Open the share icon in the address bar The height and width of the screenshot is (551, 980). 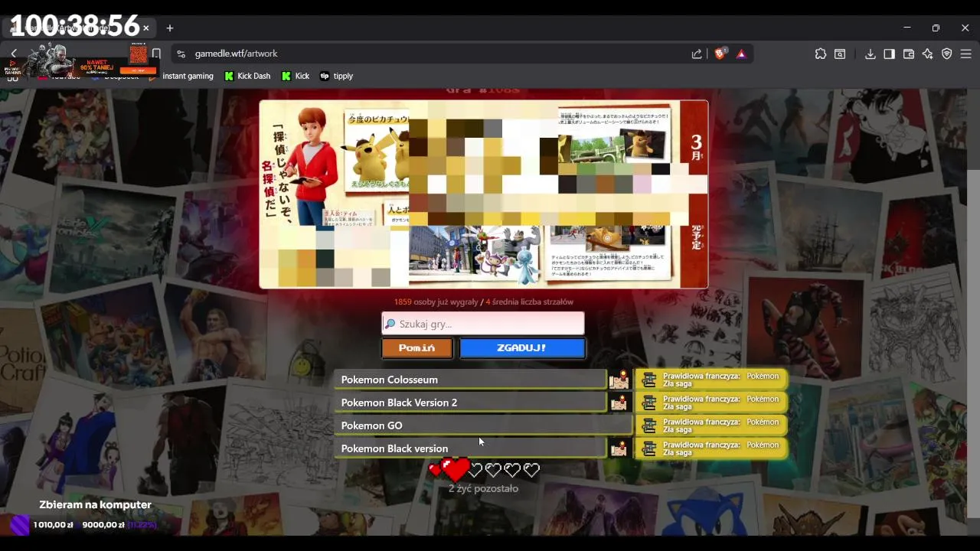point(697,54)
